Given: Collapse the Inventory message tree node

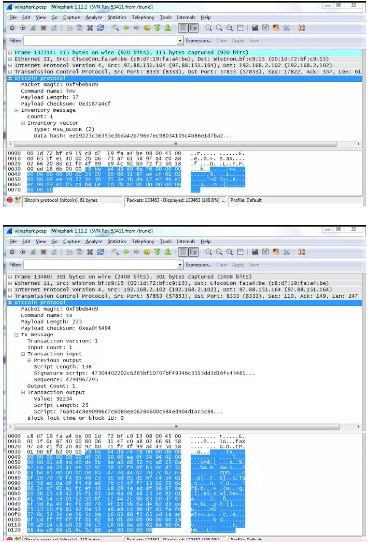Looking at the screenshot, I should tap(16, 110).
